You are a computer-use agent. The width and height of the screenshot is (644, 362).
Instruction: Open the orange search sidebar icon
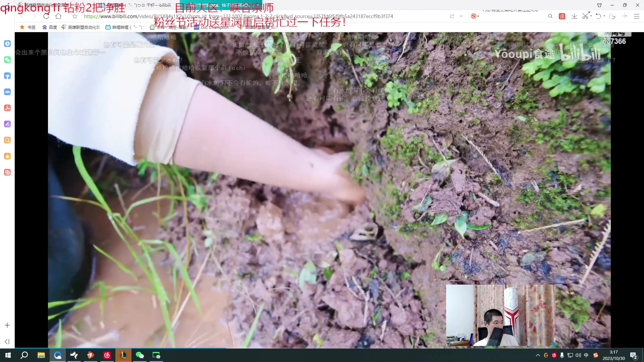click(x=7, y=140)
